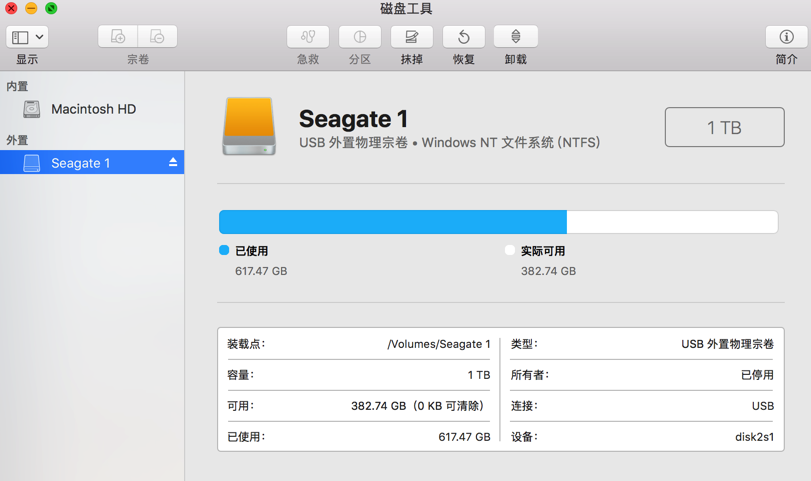Click the Partition (分区) toolbar icon
Screen dimensions: 811x481
coord(360,37)
